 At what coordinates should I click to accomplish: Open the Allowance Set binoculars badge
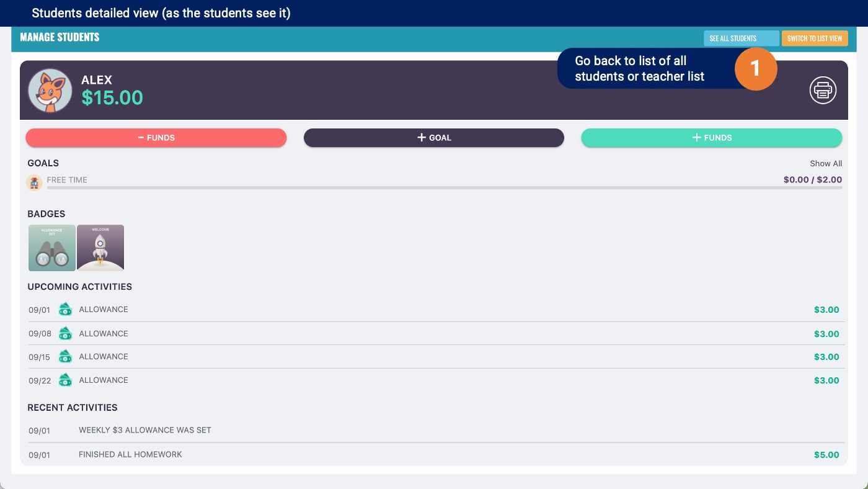point(52,248)
